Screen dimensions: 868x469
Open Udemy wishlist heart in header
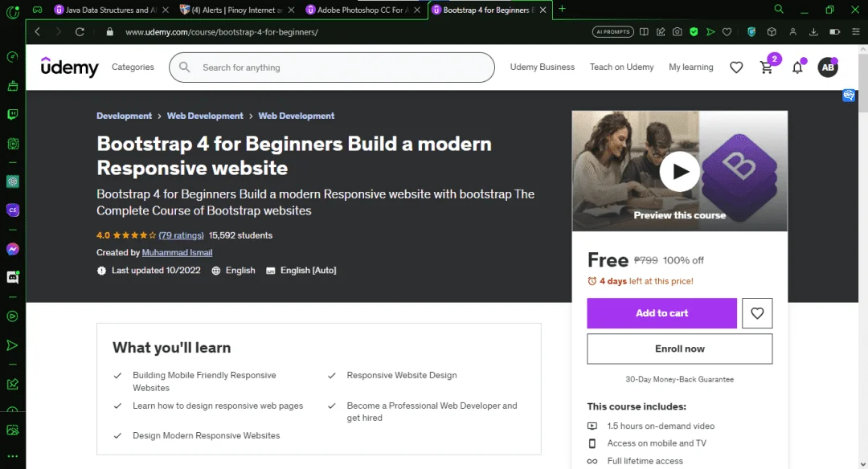point(735,67)
